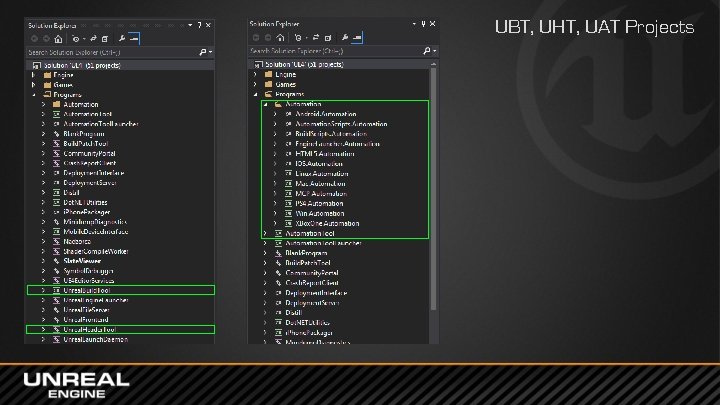Click Games folder icon in right Solution Explorer

click(x=269, y=84)
